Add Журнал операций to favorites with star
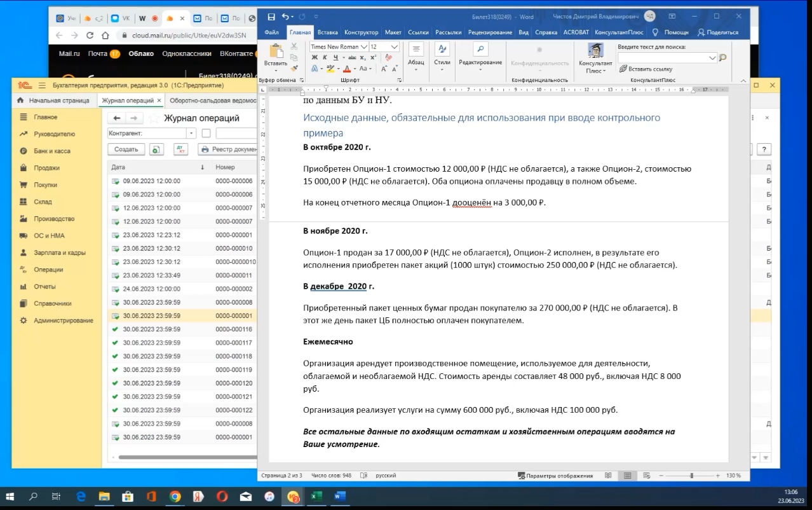 coord(154,118)
